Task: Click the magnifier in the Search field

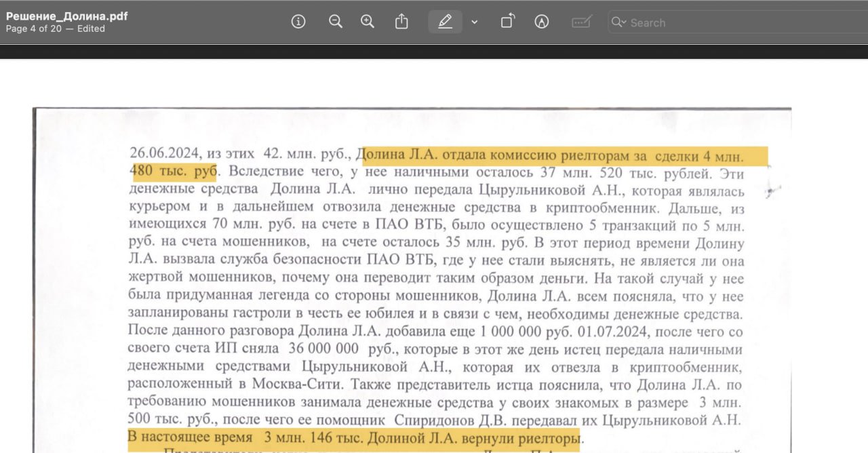Action: click(617, 22)
